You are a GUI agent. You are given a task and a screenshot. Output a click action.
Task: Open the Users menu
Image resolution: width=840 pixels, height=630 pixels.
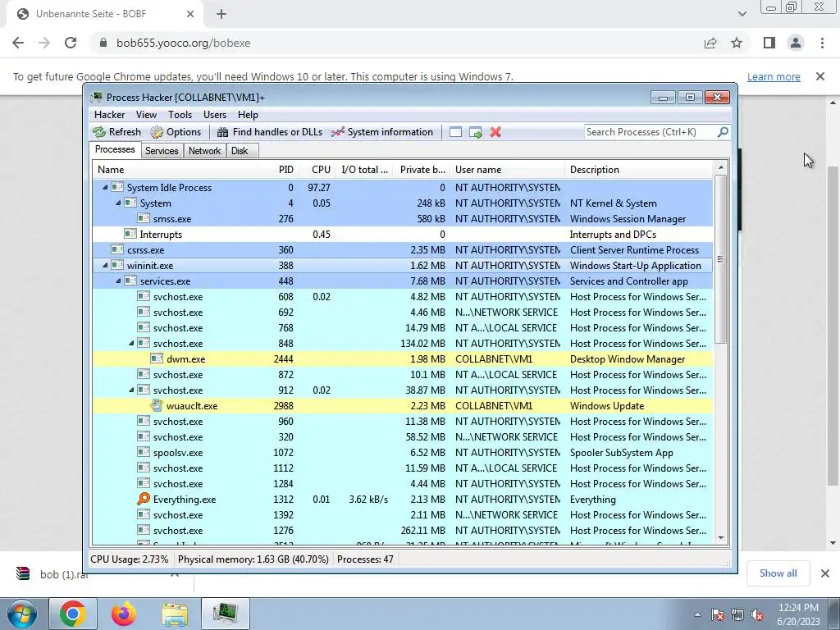(215, 115)
